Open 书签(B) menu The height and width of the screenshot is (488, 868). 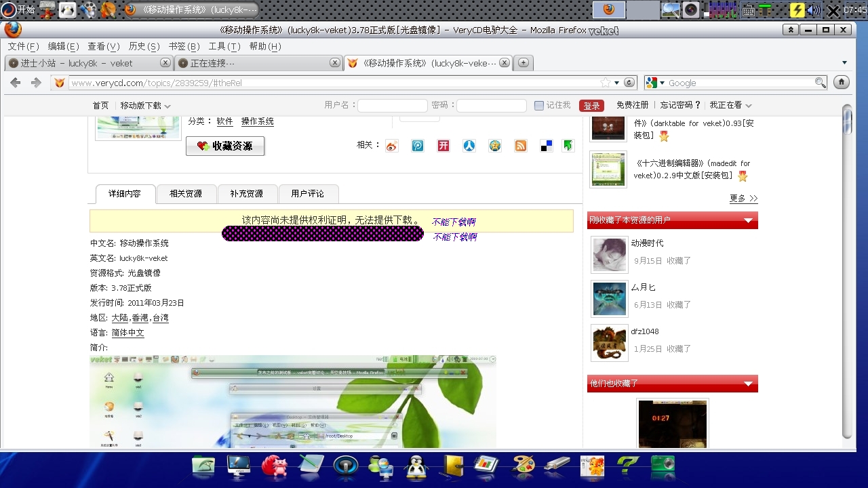tap(184, 46)
